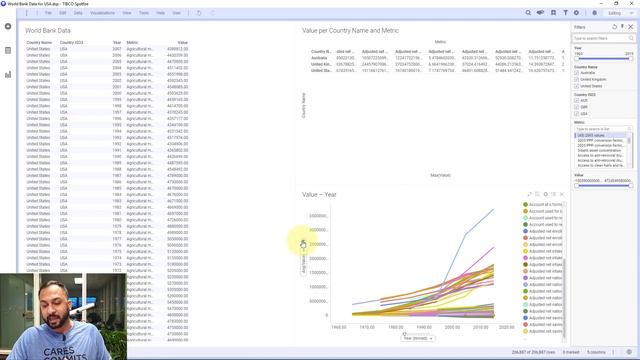Click the Year filter slider right handle
Image resolution: width=640 pixels, height=360 pixels.
pos(631,59)
